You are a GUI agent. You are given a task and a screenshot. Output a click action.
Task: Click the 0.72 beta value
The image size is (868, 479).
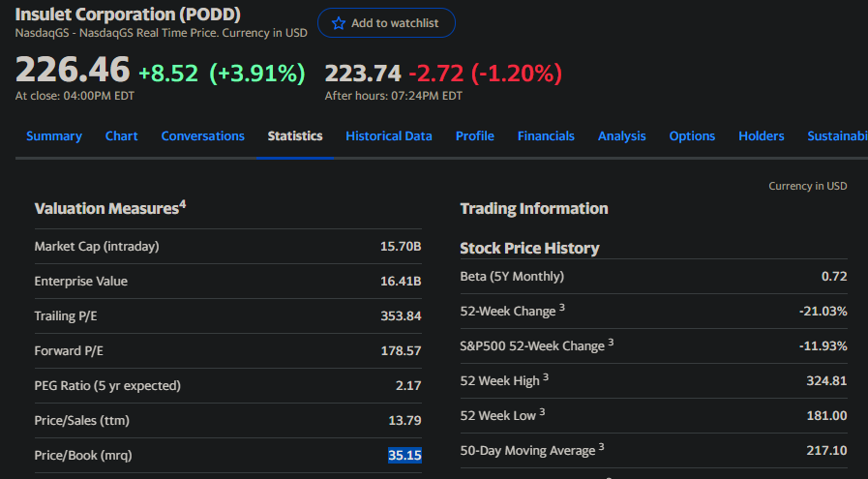tap(834, 276)
